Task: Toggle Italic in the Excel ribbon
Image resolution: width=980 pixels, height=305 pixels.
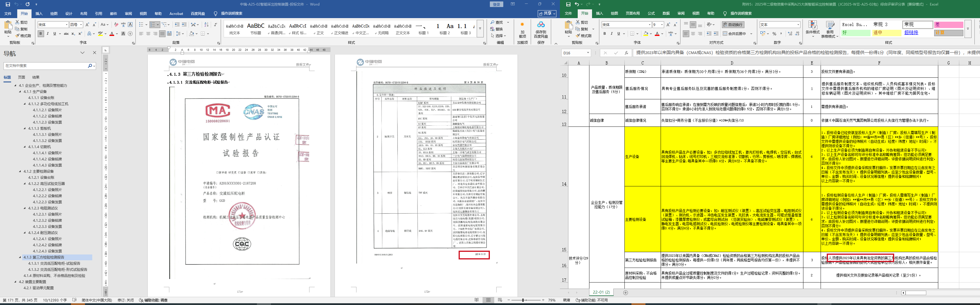Action: (611, 34)
